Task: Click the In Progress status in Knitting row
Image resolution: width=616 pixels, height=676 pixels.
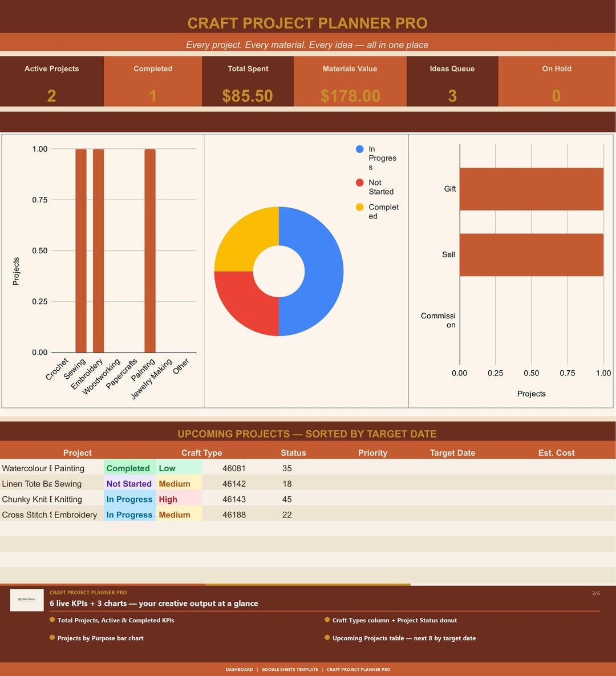Action: [129, 499]
